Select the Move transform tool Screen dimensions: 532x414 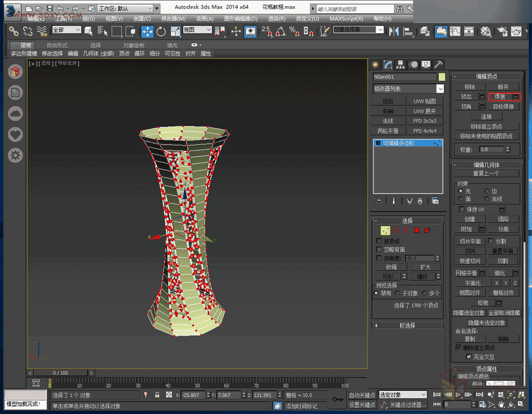(148, 31)
